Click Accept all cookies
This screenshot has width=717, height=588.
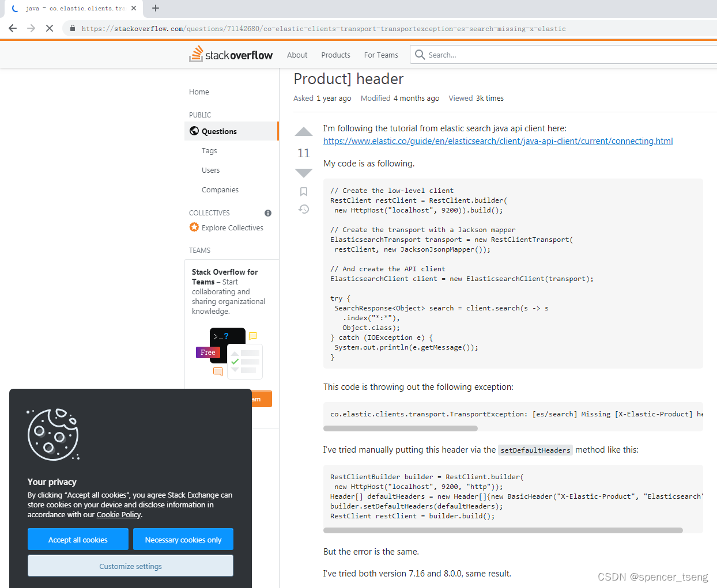[x=78, y=540]
